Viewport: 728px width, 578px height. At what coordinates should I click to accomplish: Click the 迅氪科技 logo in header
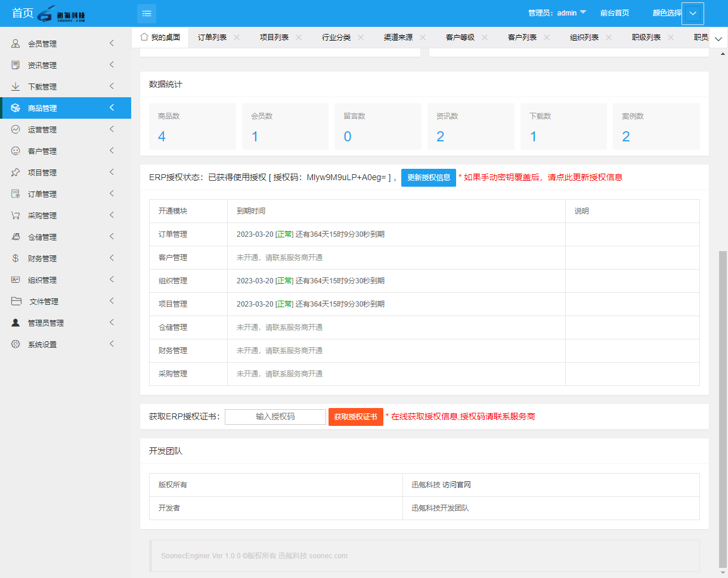61,14
